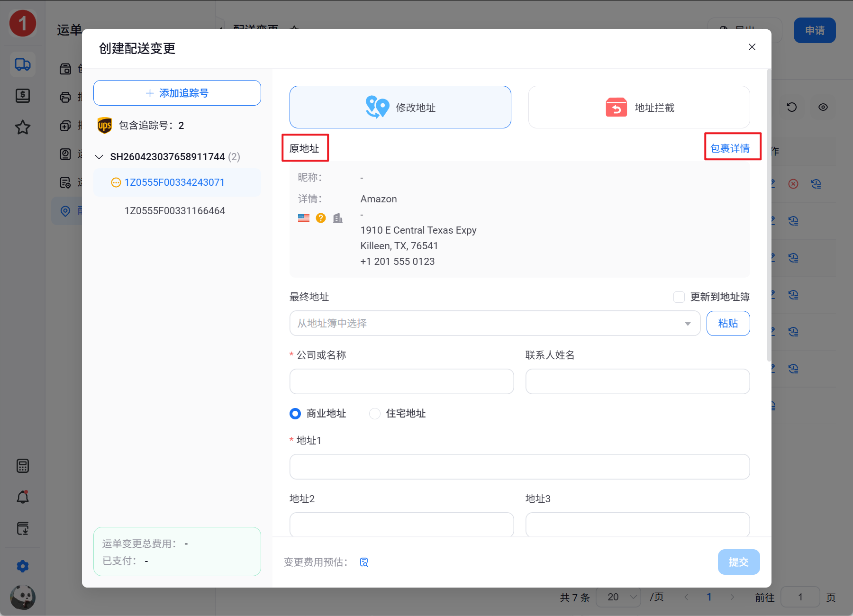
Task: Click the 添加追踪号 button
Action: point(177,93)
